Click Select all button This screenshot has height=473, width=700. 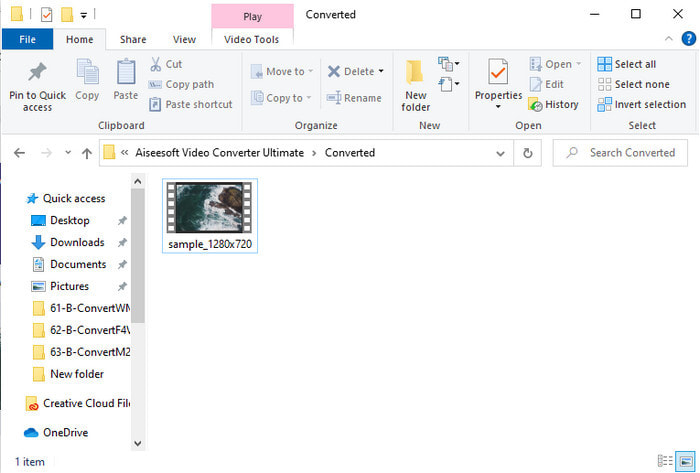[627, 64]
